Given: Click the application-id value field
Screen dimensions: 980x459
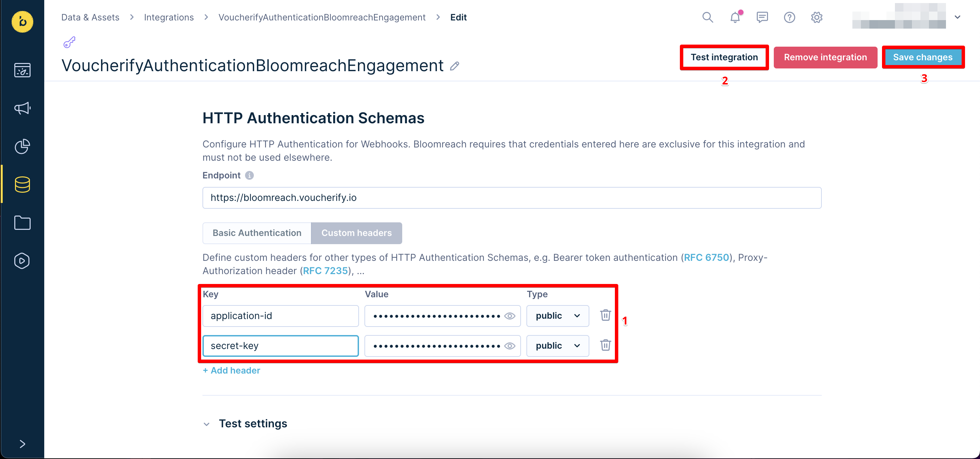Looking at the screenshot, I should pyautogui.click(x=442, y=316).
